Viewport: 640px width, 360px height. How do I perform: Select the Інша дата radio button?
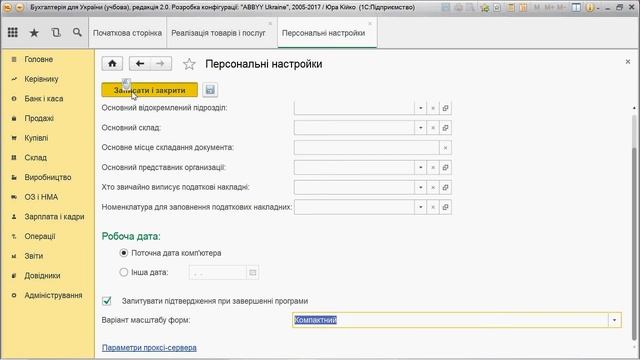(124, 272)
